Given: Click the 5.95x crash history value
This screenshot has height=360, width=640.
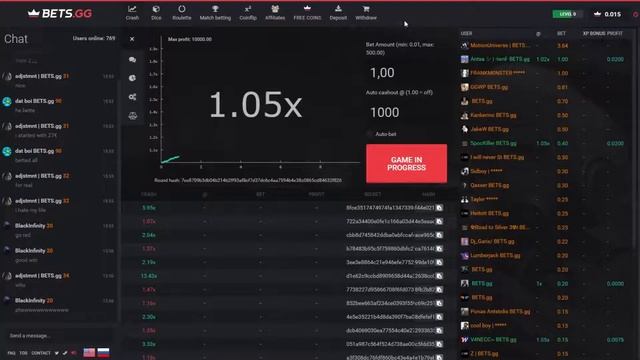Looking at the screenshot, I should click(x=149, y=208).
